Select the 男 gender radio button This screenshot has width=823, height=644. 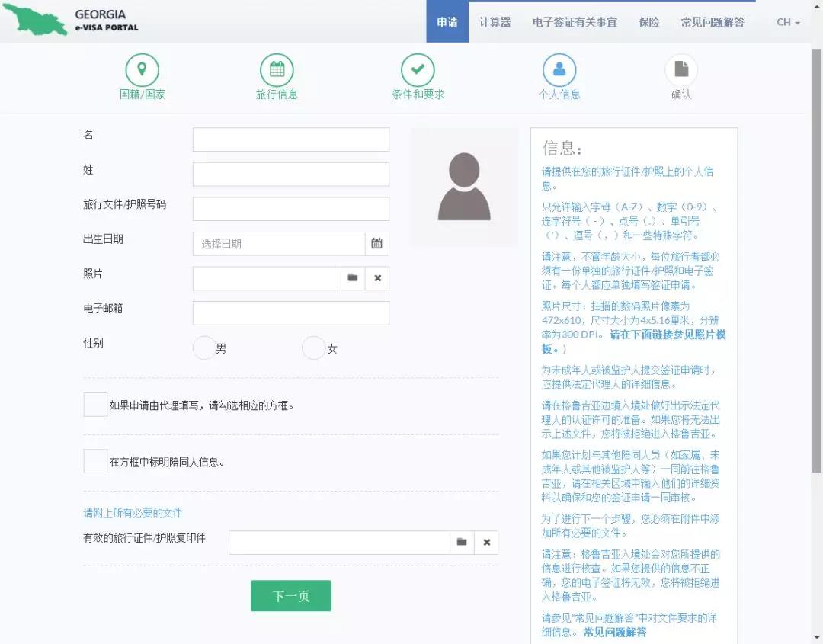[204, 348]
